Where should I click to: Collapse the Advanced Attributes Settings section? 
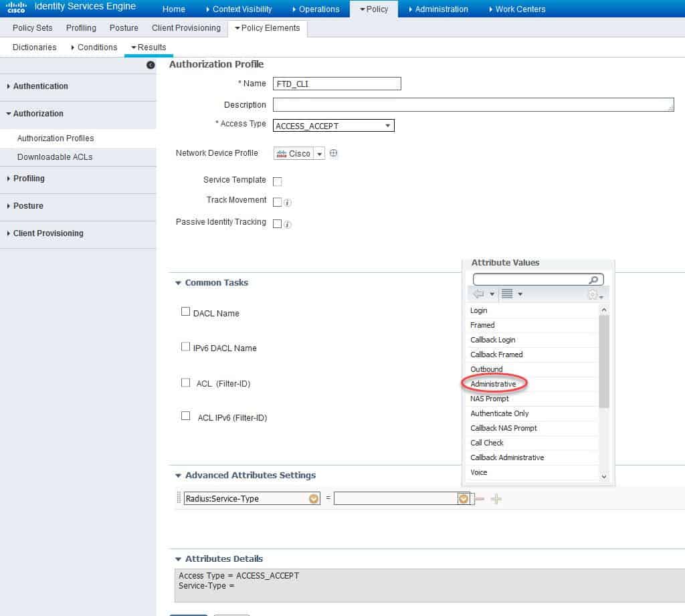tap(178, 476)
